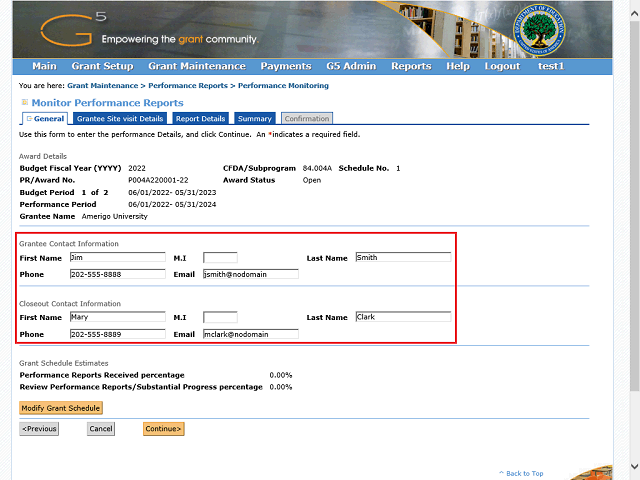The width and height of the screenshot is (640, 480).
Task: Click the Previous button
Action: click(39, 429)
